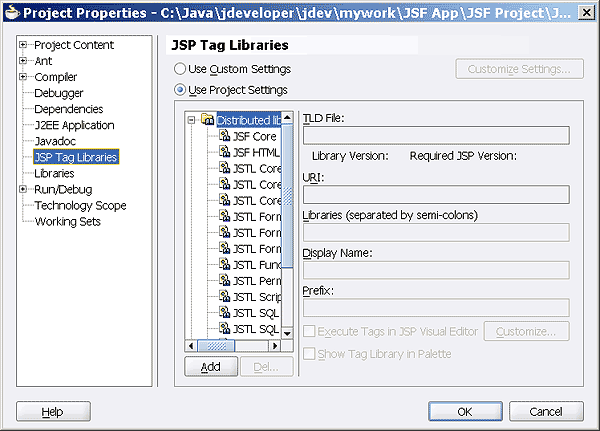Viewport: 600px width, 431px height.
Task: Click the JSTL Scrip library icon
Action: (225, 297)
